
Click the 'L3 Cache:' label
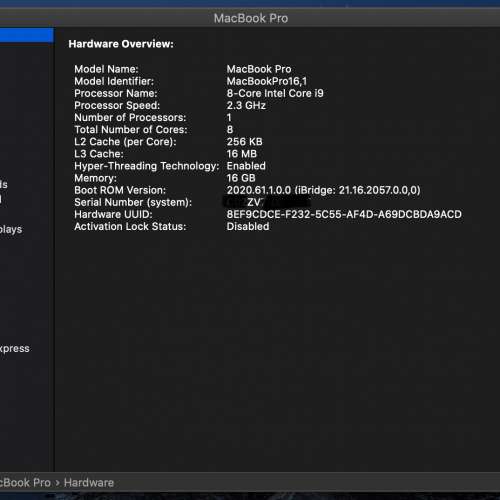(99, 154)
